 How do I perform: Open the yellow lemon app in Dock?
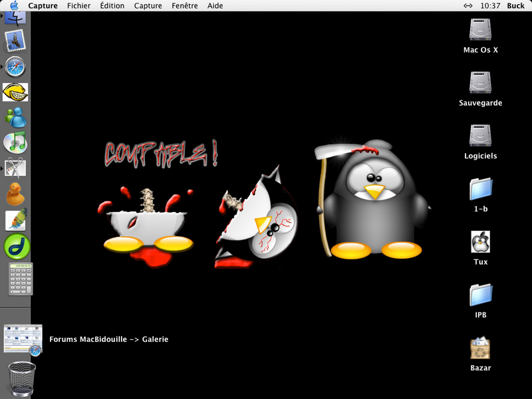click(x=15, y=92)
